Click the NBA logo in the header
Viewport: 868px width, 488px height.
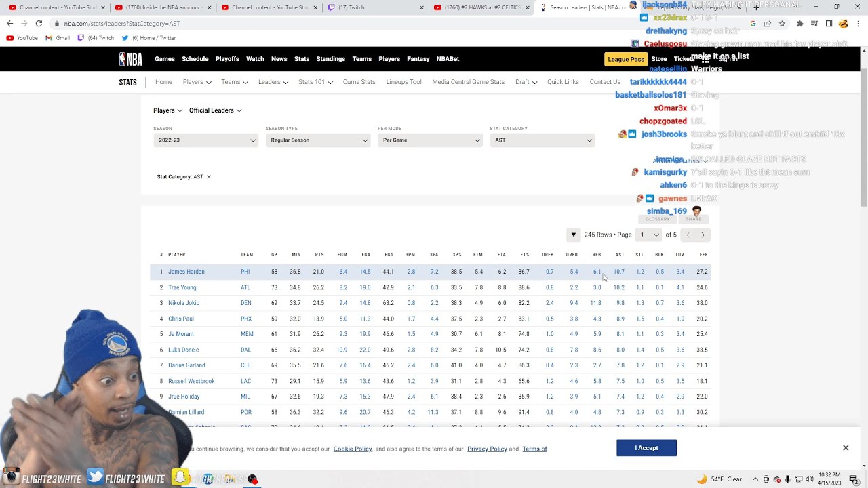click(131, 59)
